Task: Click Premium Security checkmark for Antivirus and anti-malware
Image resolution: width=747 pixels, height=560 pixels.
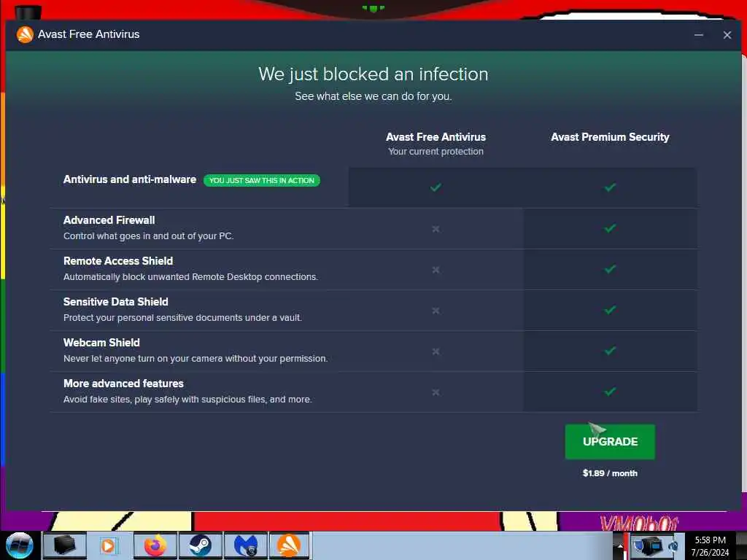Action: 610,187
